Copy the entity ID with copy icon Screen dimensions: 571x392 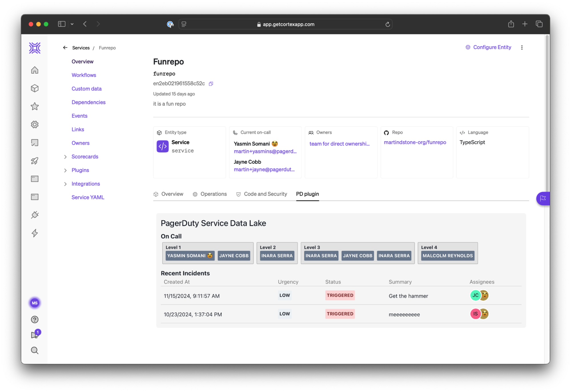pos(211,84)
